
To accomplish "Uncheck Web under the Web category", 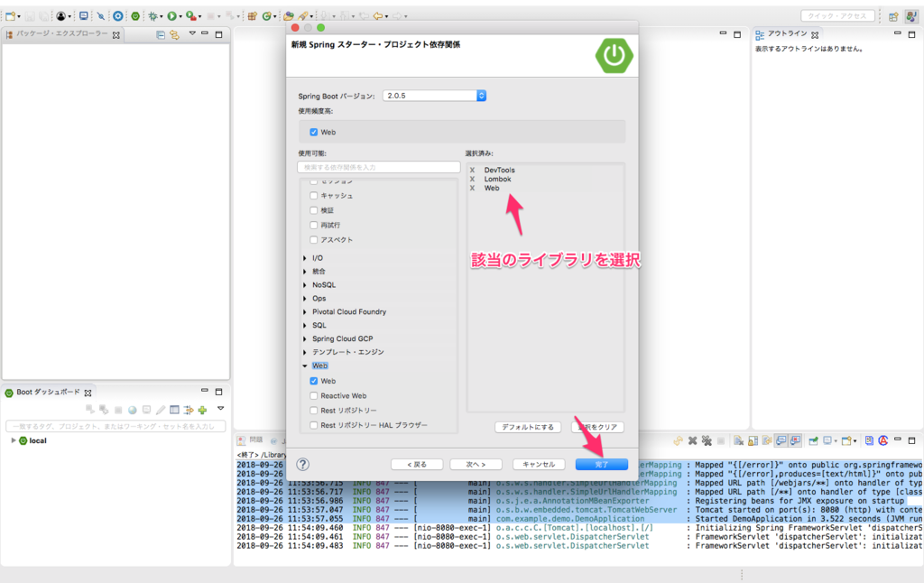I will pyautogui.click(x=313, y=381).
